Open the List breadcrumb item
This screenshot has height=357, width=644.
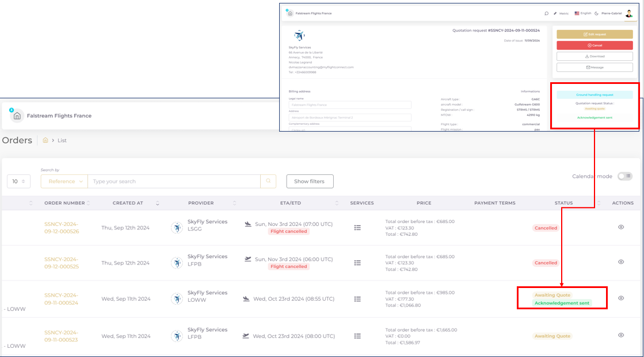pyautogui.click(x=62, y=140)
